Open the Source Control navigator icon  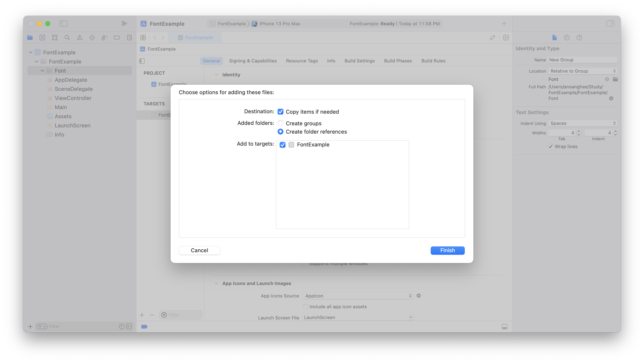click(42, 38)
